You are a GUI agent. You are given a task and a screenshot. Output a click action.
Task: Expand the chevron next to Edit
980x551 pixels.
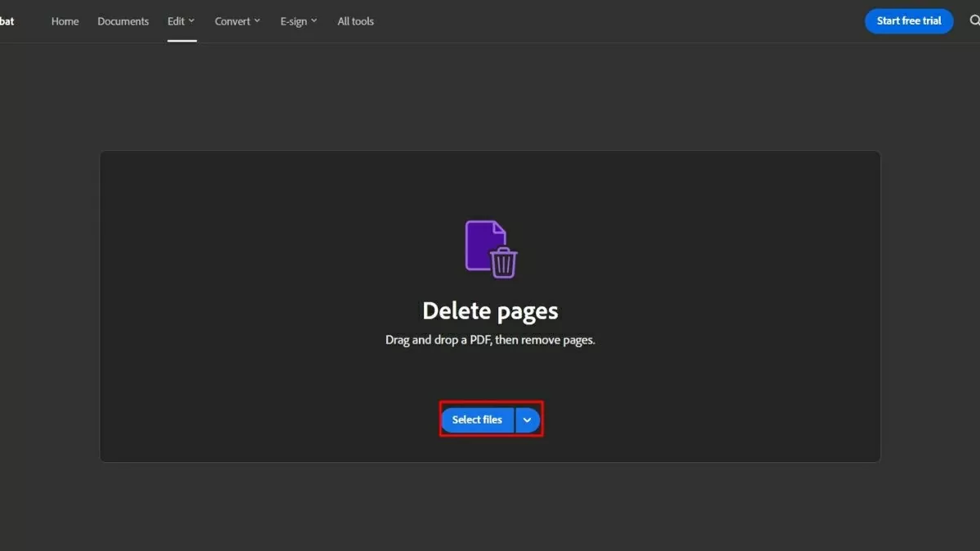tap(192, 21)
